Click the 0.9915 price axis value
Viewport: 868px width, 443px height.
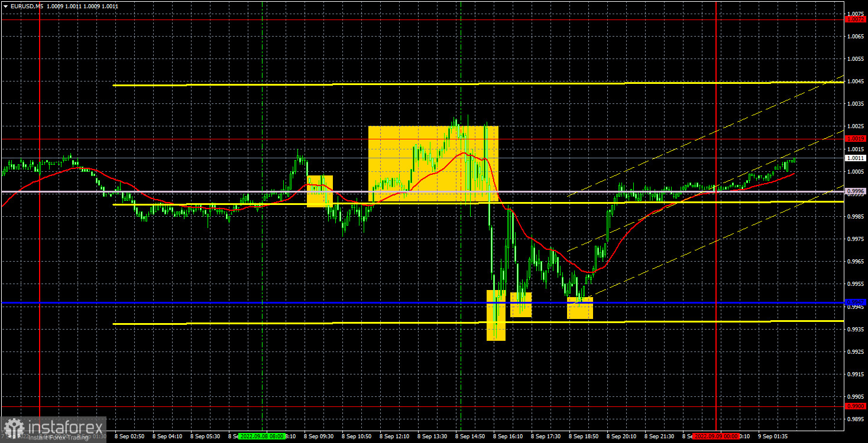856,374
